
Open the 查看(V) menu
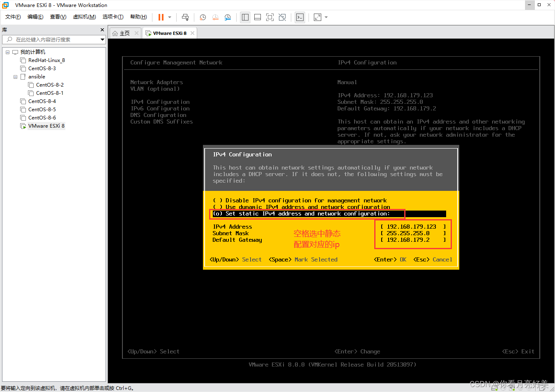(x=58, y=17)
